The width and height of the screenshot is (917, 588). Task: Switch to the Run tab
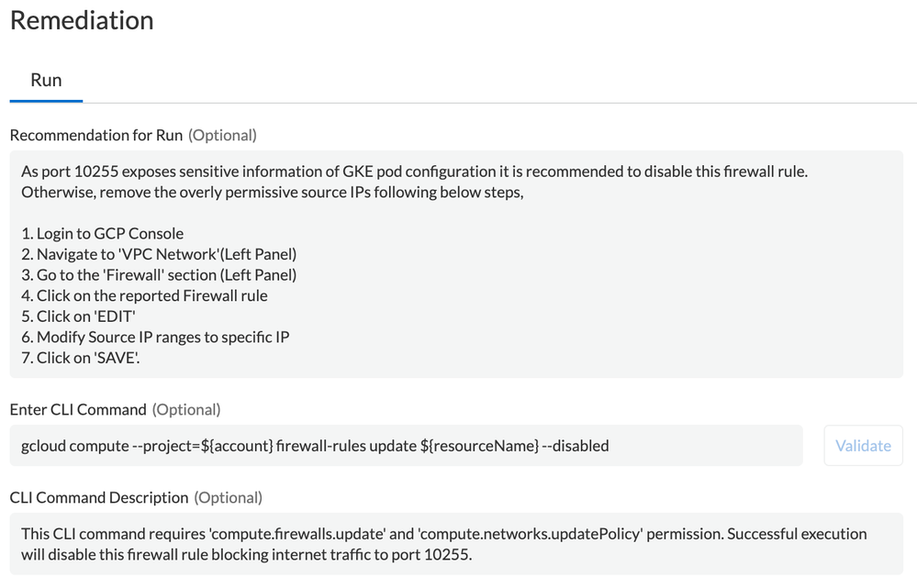point(45,80)
